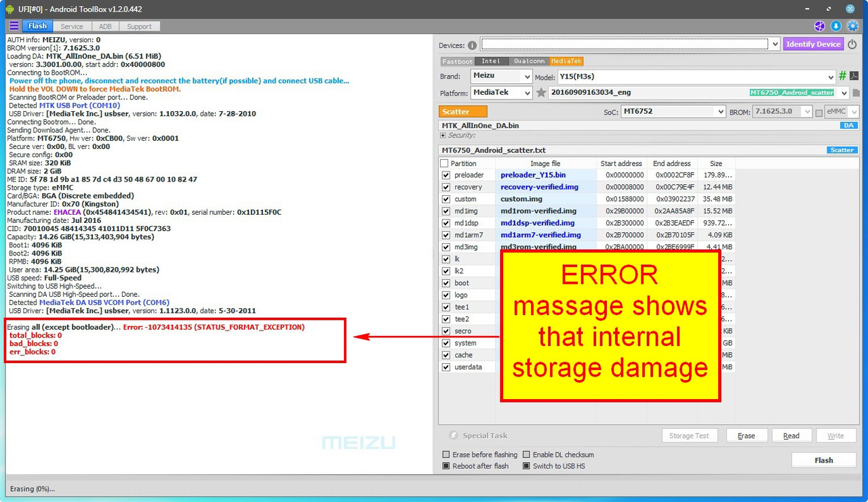The width and height of the screenshot is (868, 502).
Task: Select custom.img image file cell
Action: pos(545,199)
